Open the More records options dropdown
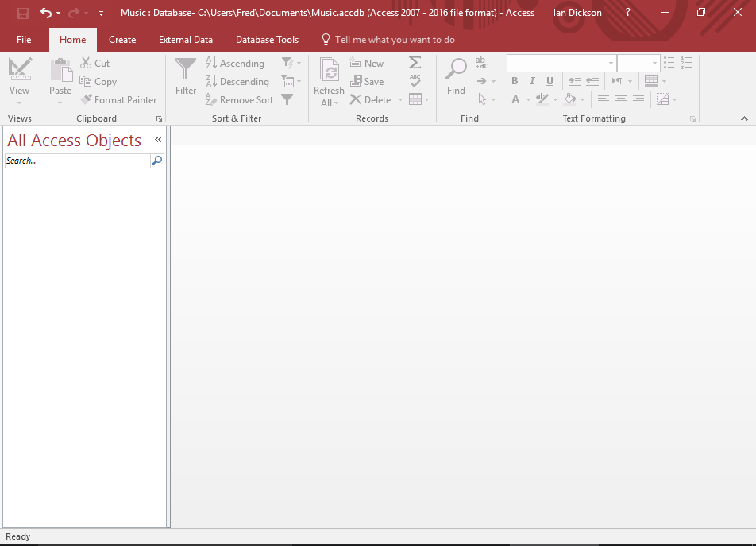Image resolution: width=756 pixels, height=546 pixels. click(418, 99)
